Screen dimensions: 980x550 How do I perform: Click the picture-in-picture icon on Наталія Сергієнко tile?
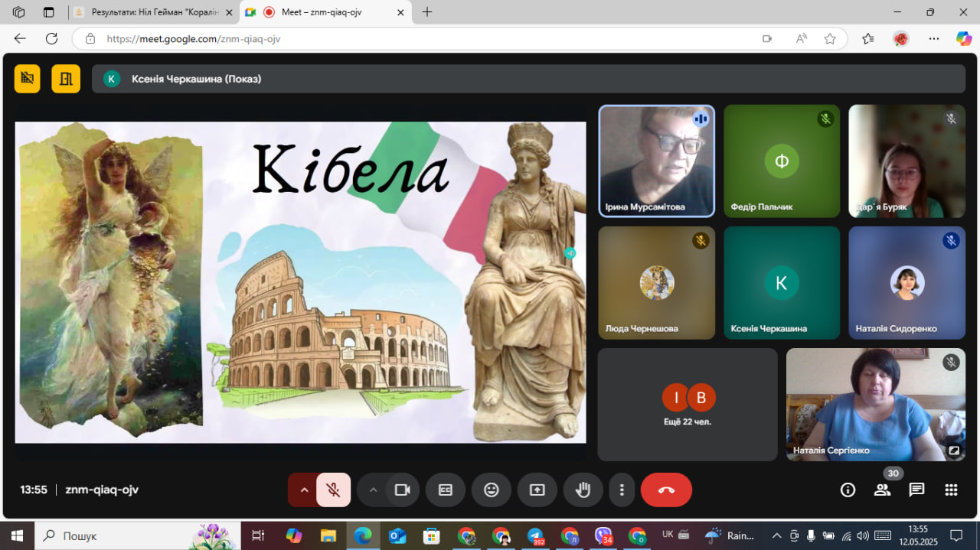[954, 451]
